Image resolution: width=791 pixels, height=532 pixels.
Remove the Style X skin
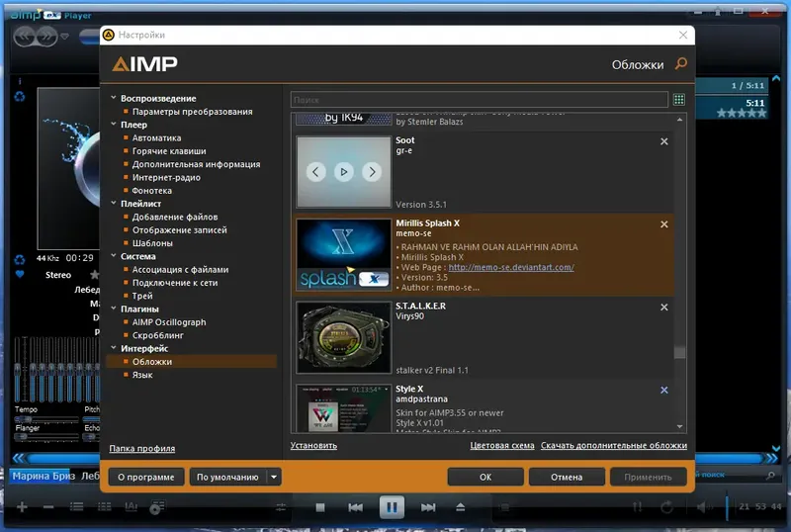click(663, 391)
